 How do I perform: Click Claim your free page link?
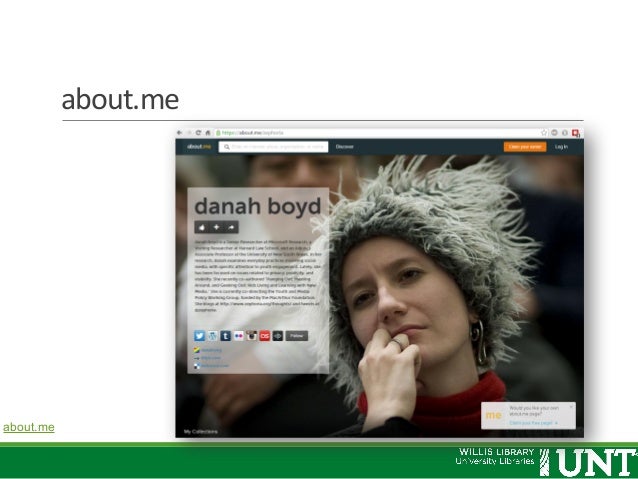pos(533,423)
